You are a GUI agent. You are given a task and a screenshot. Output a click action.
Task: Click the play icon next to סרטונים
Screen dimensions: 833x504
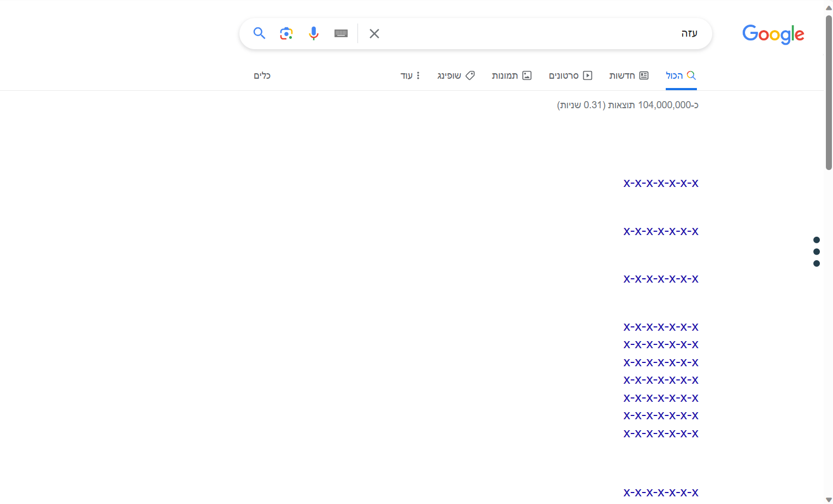tap(588, 75)
